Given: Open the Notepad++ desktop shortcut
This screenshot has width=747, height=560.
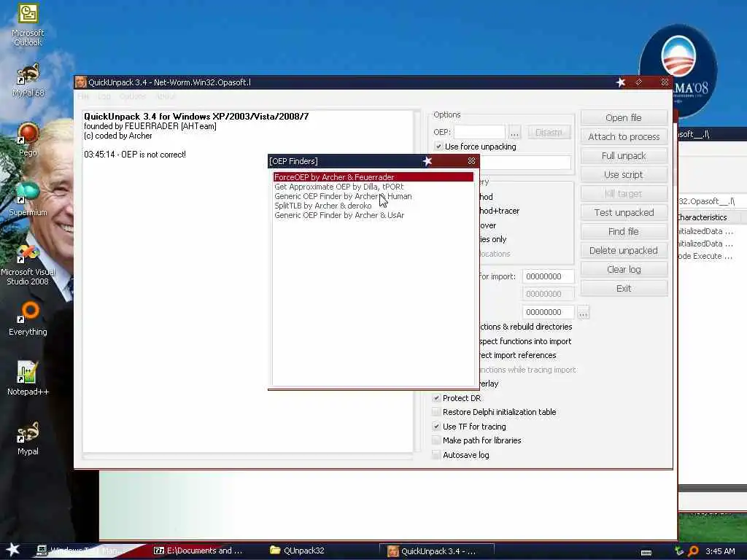Looking at the screenshot, I should 28,378.
